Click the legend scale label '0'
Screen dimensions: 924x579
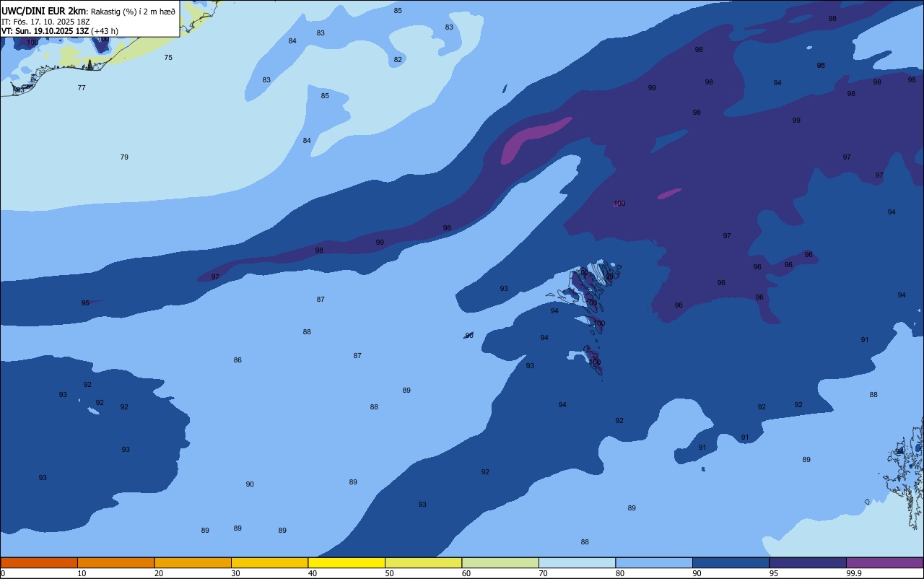(3, 573)
